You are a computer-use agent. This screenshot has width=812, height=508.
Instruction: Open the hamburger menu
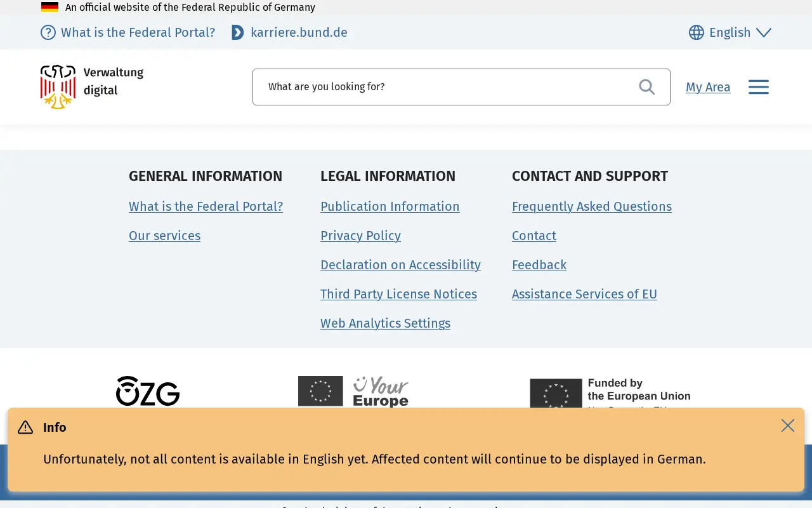coord(759,87)
